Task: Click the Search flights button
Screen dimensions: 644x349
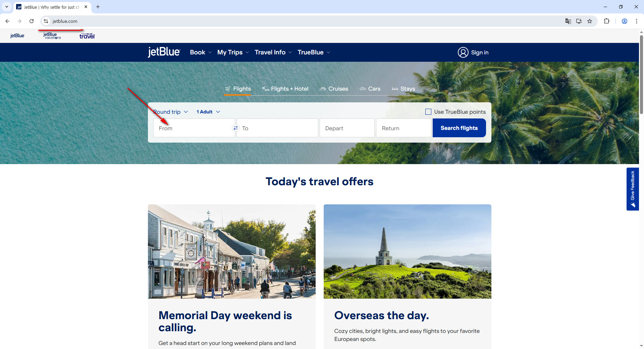Action: [x=459, y=128]
